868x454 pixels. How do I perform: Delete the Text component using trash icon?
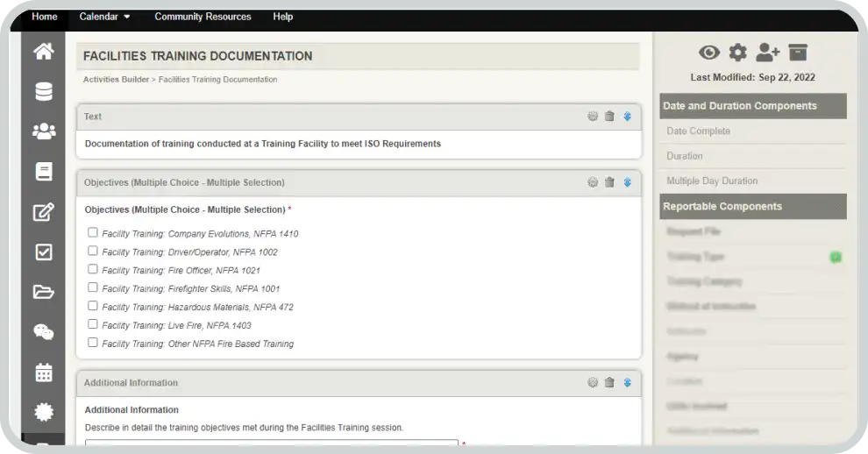[x=609, y=117]
